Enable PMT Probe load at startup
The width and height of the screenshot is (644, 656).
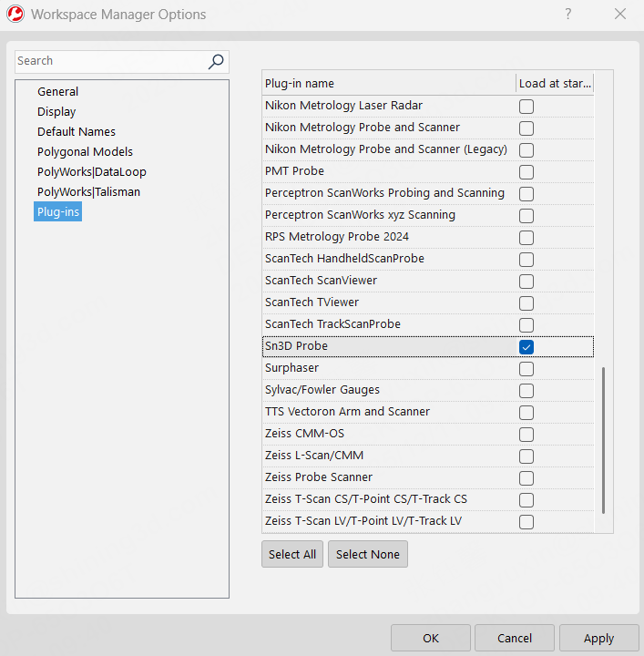tap(526, 172)
